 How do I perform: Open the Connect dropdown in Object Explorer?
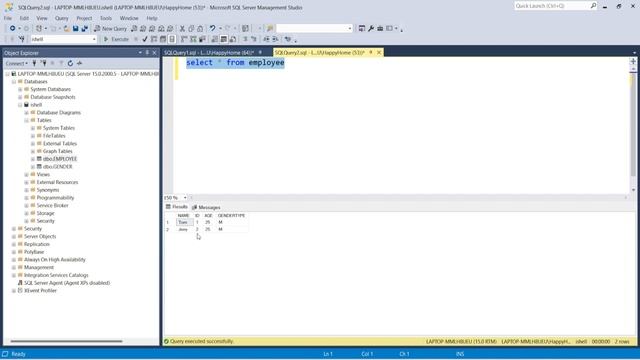pos(16,63)
